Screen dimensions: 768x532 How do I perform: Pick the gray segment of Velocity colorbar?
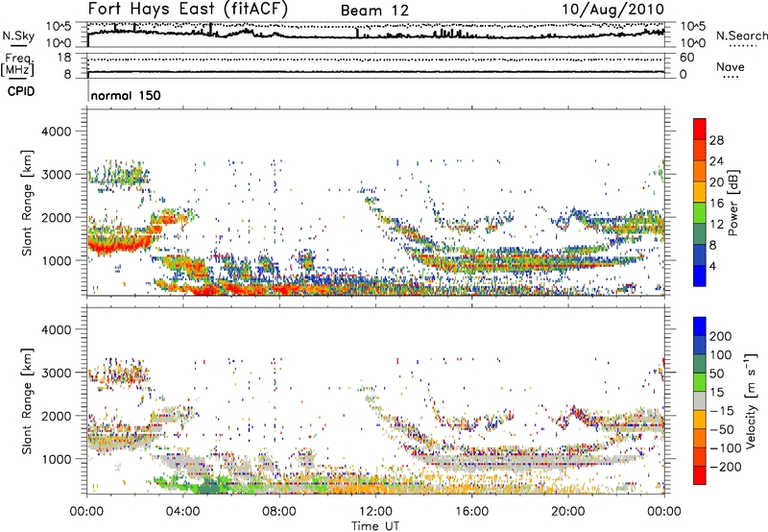[700, 400]
